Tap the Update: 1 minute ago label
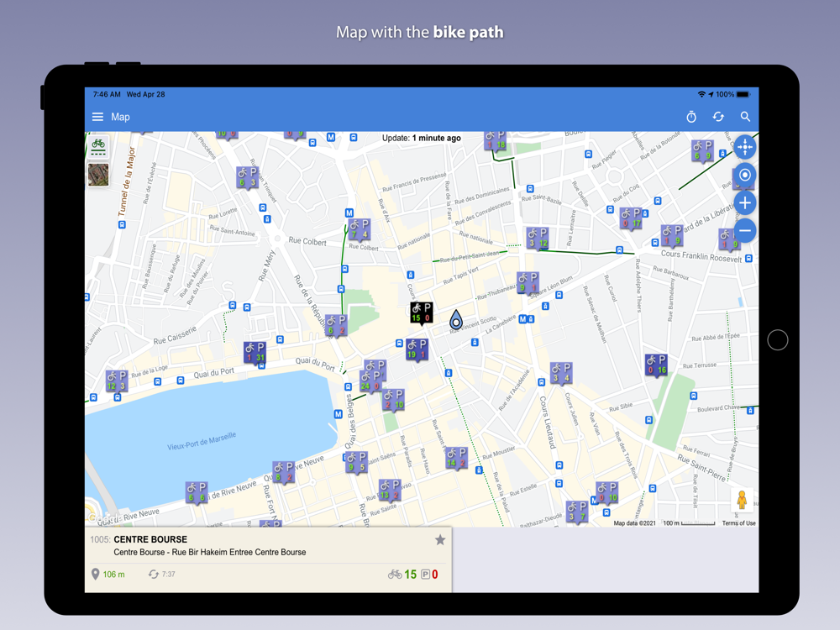This screenshot has width=840, height=630. [x=421, y=138]
